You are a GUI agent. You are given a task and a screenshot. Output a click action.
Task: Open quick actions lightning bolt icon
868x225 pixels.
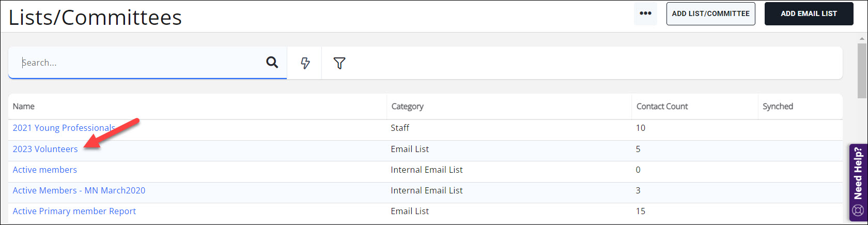click(305, 63)
